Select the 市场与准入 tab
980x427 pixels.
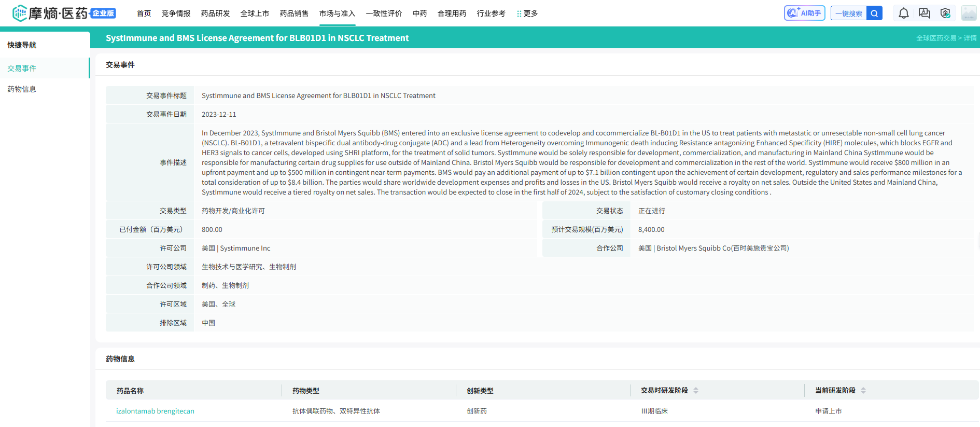pos(337,13)
